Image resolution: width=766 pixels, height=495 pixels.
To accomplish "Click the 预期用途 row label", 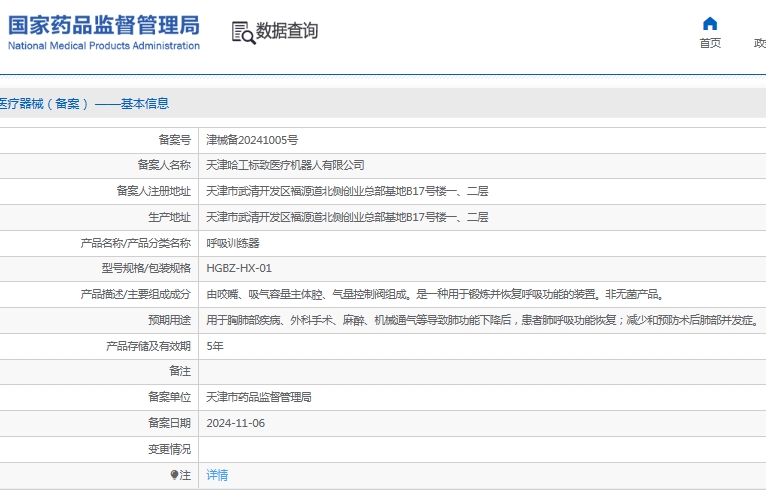I will (170, 320).
